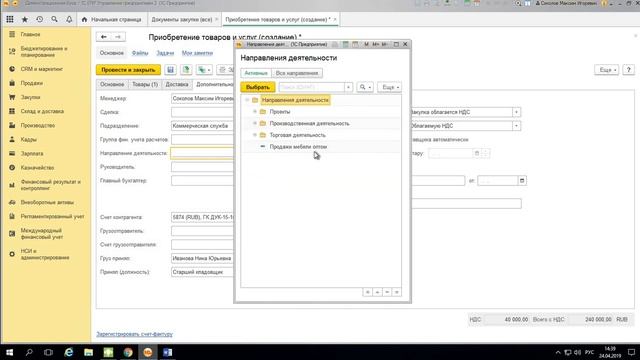The image size is (640, 360).
Task: Open Закупки sidebar section
Action: point(30,97)
